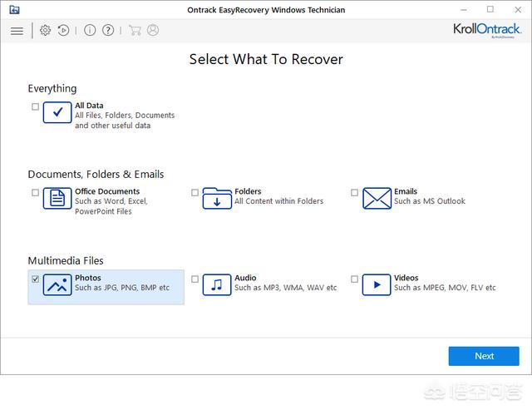Click the Emails envelope icon
The height and width of the screenshot is (410, 532).
pyautogui.click(x=377, y=198)
